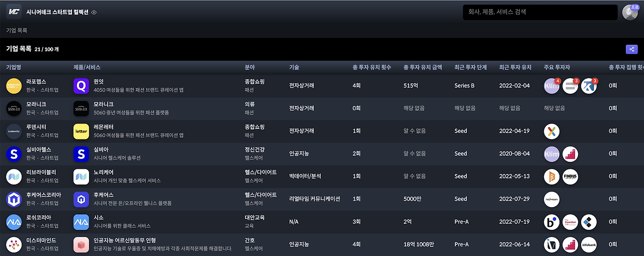Sort by the 총 투자 유치 금액 header
The image size is (644, 256).
tap(423, 67)
